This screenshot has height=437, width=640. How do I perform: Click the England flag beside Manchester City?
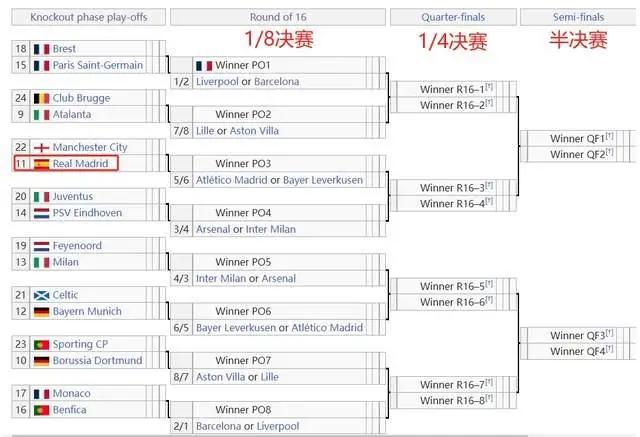click(x=41, y=147)
